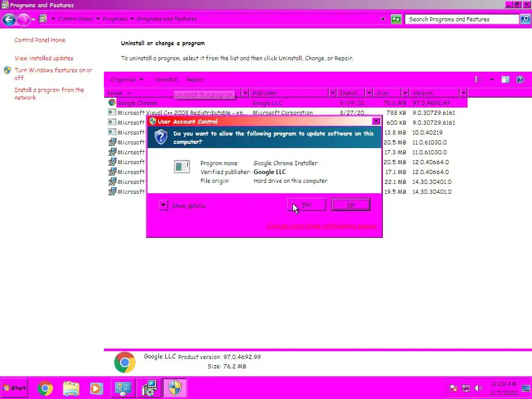
Task: Click version 10.0.40219 cell
Action: pyautogui.click(x=427, y=132)
